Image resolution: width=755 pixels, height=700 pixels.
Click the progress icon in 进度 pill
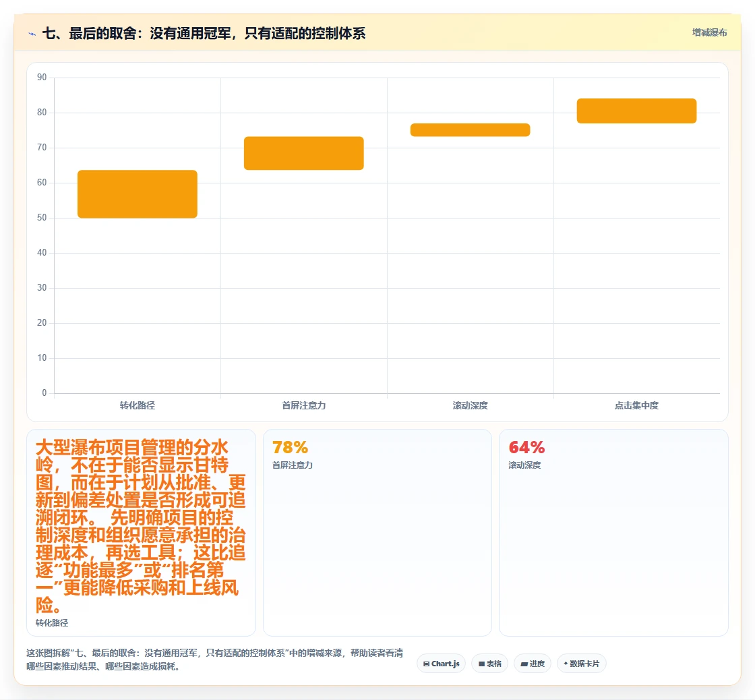click(524, 664)
